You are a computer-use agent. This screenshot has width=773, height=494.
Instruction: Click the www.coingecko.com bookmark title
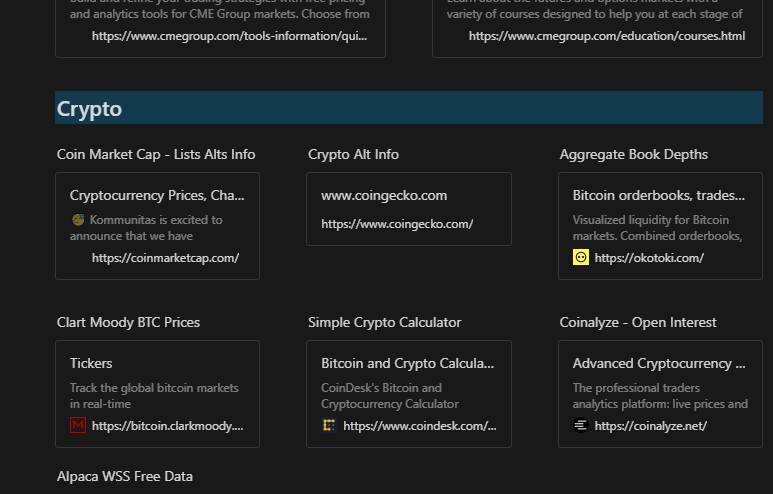(384, 196)
